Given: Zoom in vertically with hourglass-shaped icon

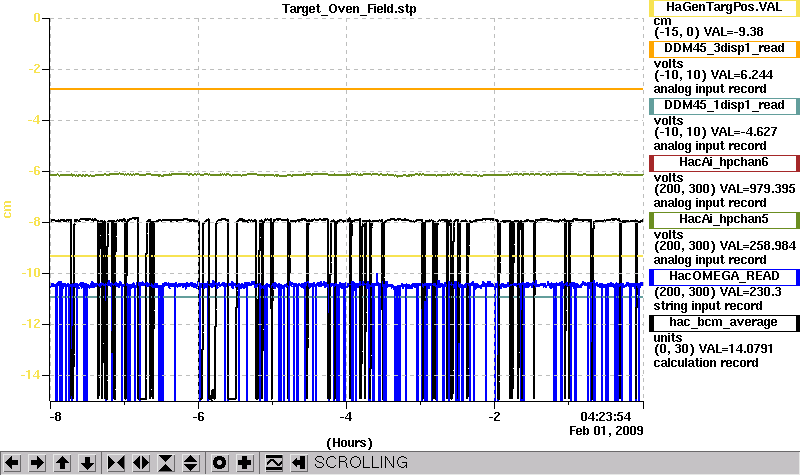Looking at the screenshot, I should (166, 463).
